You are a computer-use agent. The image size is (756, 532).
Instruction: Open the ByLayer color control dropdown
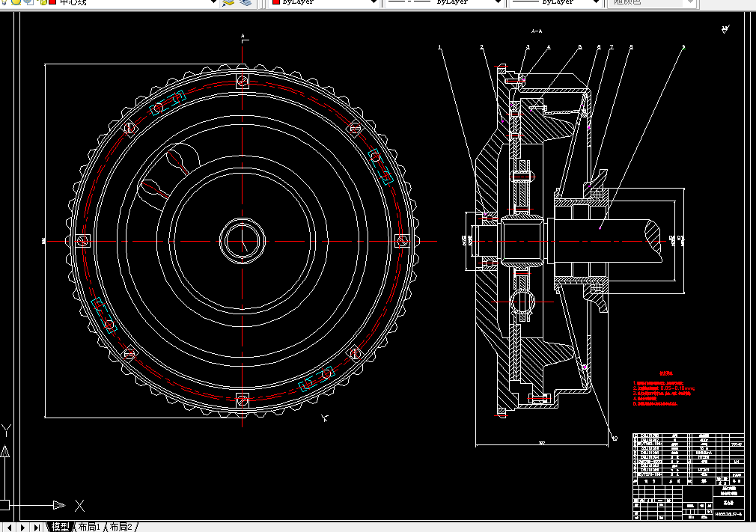374,2
